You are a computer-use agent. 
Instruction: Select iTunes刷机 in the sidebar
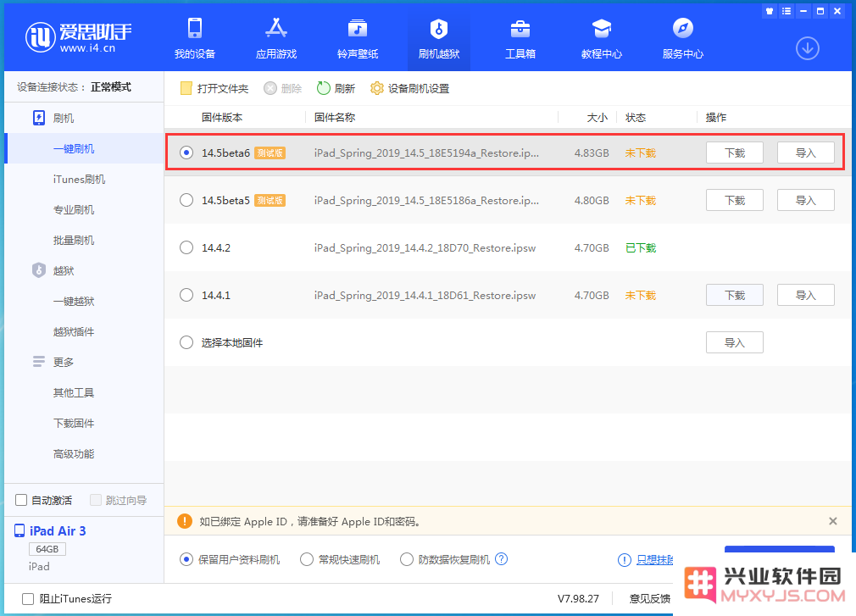(79, 180)
